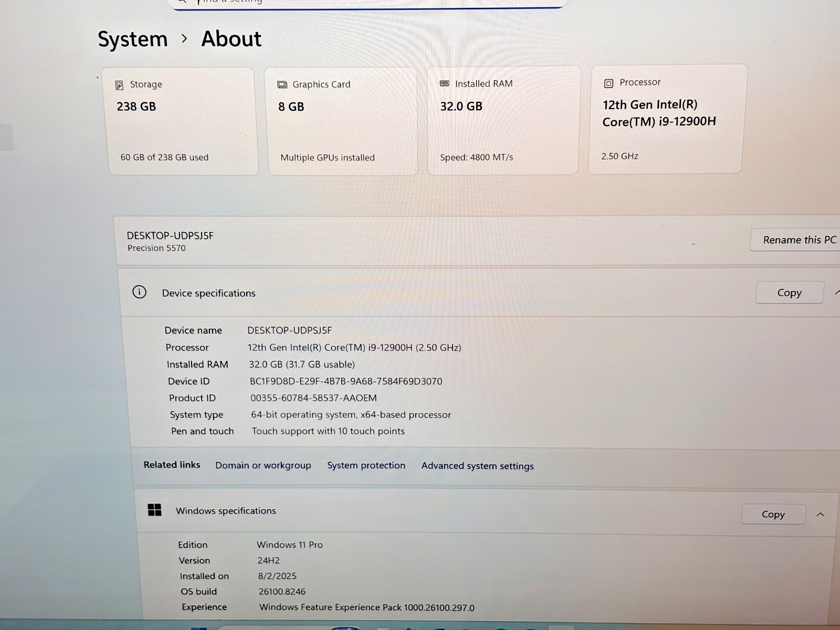Screen dimensions: 840x630
Task: Open the Installed RAM 32.0 GB card
Action: [x=503, y=120]
